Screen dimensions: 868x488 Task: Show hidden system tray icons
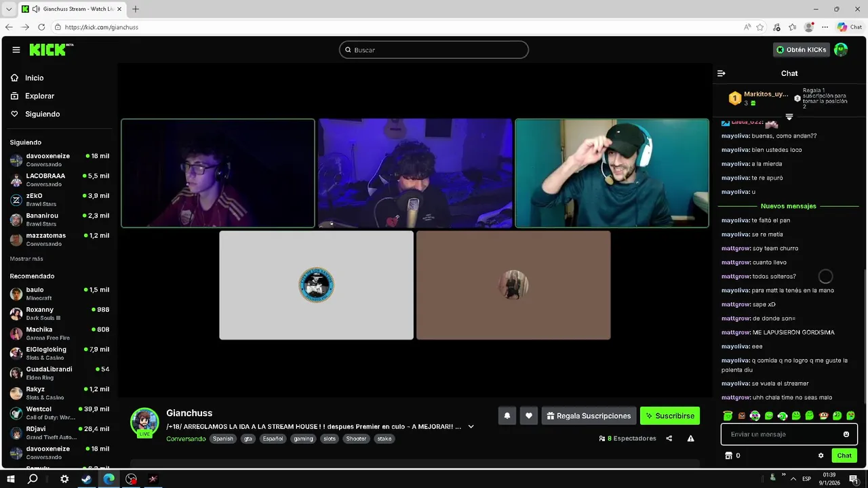(x=793, y=479)
